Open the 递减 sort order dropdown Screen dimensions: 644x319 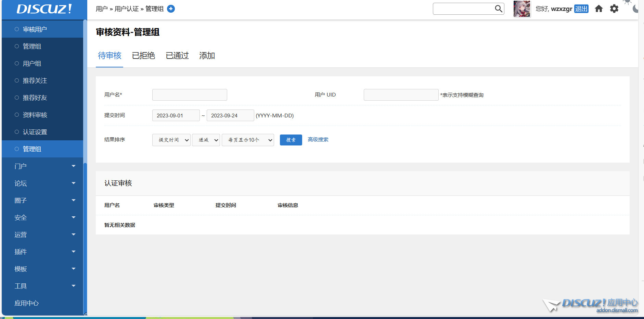tap(206, 140)
